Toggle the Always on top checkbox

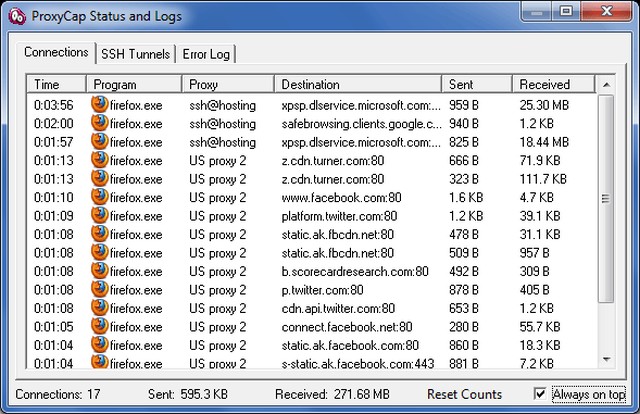click(540, 394)
